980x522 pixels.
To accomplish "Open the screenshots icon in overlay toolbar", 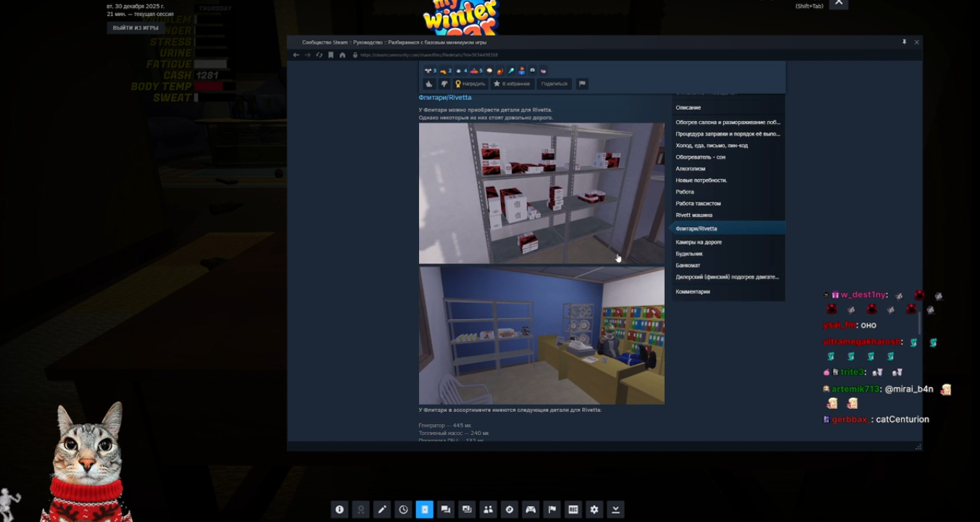I will click(x=467, y=510).
